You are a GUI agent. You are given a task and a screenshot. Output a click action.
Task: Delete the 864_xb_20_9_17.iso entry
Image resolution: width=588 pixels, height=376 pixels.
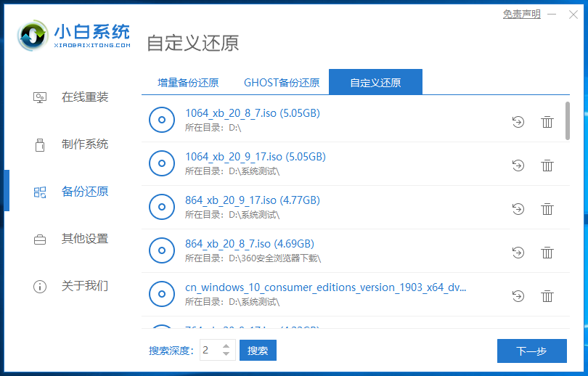click(x=547, y=209)
